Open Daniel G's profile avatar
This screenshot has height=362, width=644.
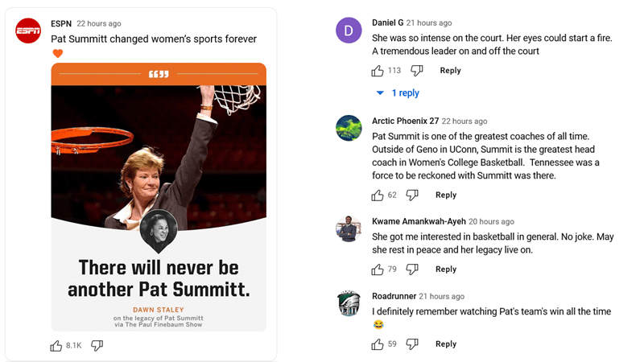(x=349, y=31)
